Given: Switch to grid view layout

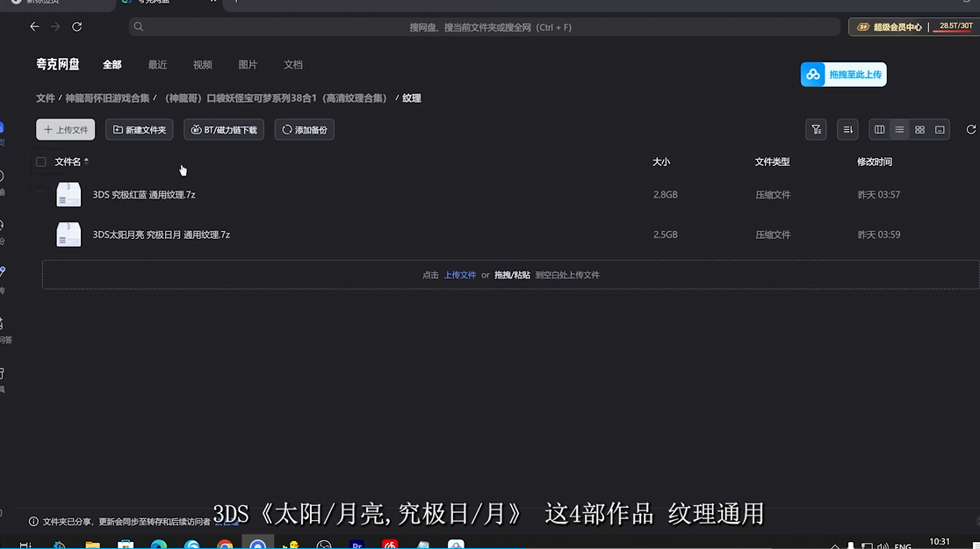Looking at the screenshot, I should click(x=919, y=129).
